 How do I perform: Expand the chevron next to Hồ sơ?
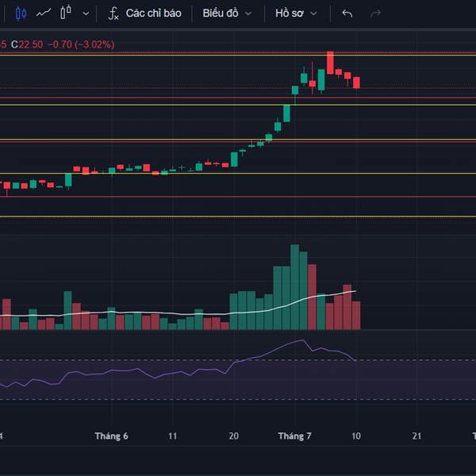[313, 13]
